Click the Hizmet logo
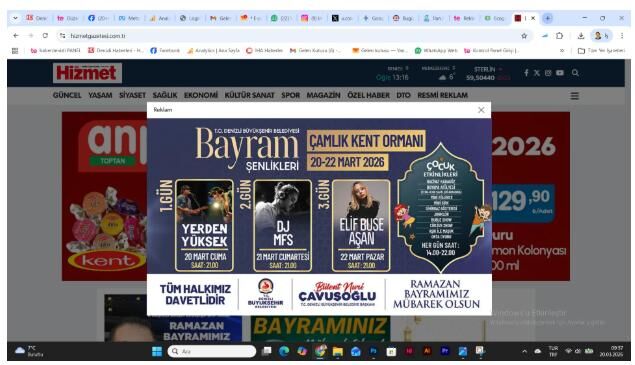635x365 pixels. point(87,73)
